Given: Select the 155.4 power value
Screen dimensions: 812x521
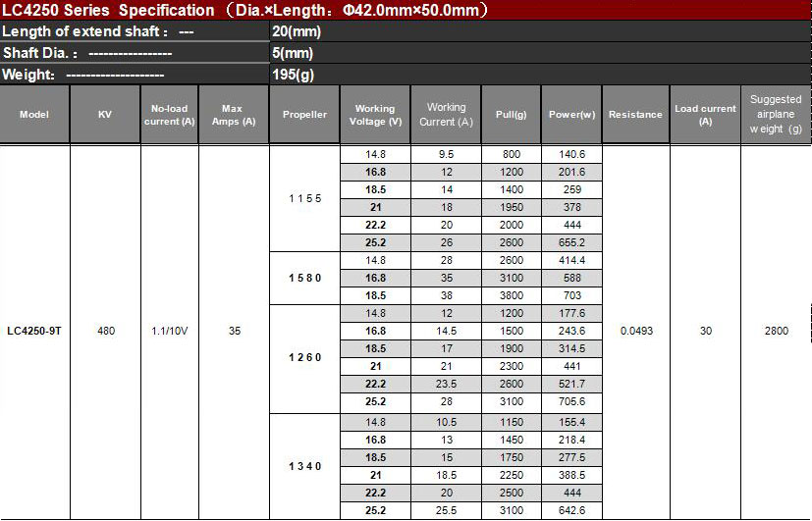Looking at the screenshot, I should tap(571, 422).
